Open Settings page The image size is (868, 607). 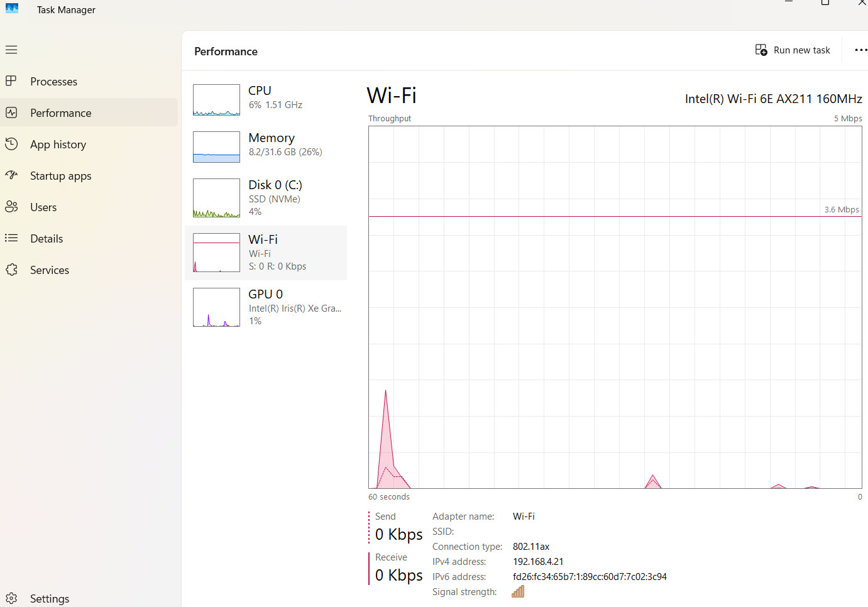tap(89, 598)
